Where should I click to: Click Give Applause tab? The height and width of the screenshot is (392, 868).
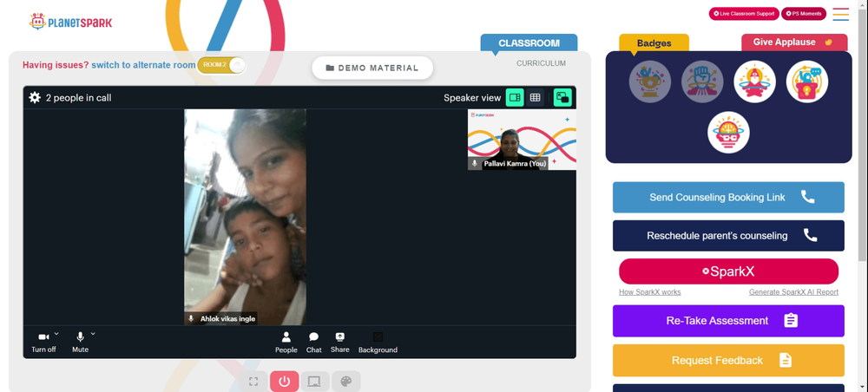[x=794, y=42]
